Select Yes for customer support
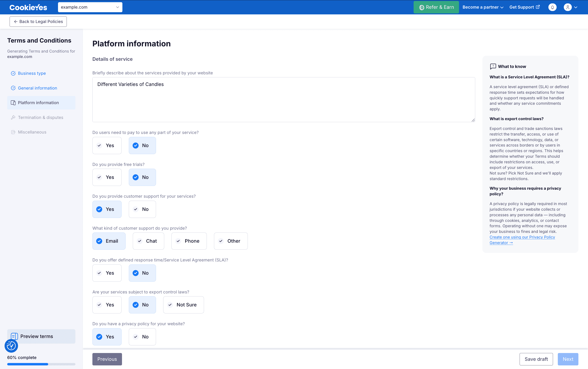Viewport: 588px width, 369px height. point(107,209)
